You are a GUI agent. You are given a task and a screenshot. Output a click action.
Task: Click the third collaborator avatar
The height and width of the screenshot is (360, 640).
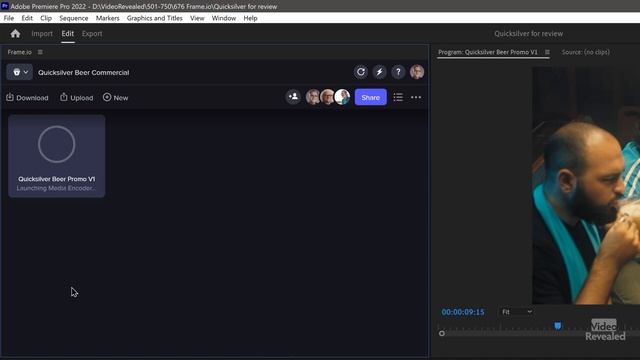[x=342, y=97]
